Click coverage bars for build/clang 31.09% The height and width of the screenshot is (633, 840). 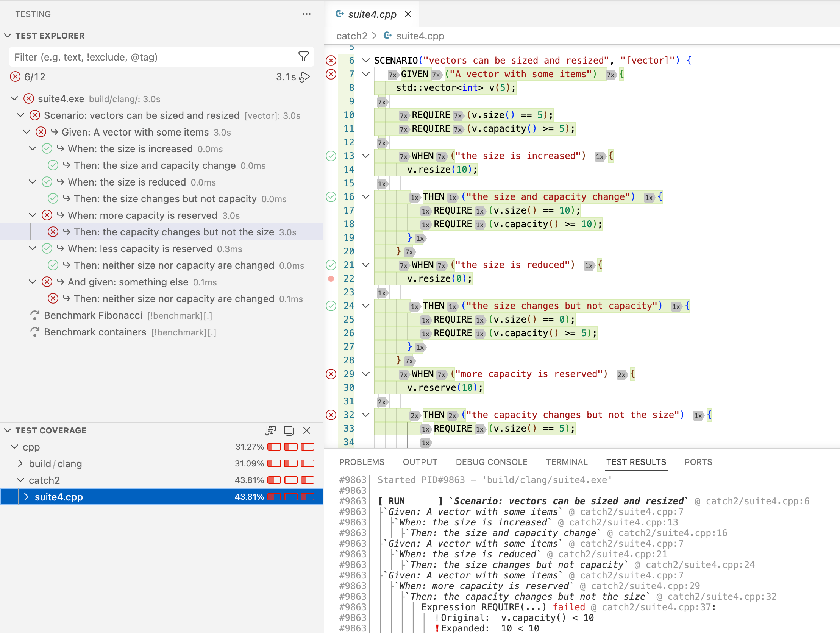[x=291, y=463]
